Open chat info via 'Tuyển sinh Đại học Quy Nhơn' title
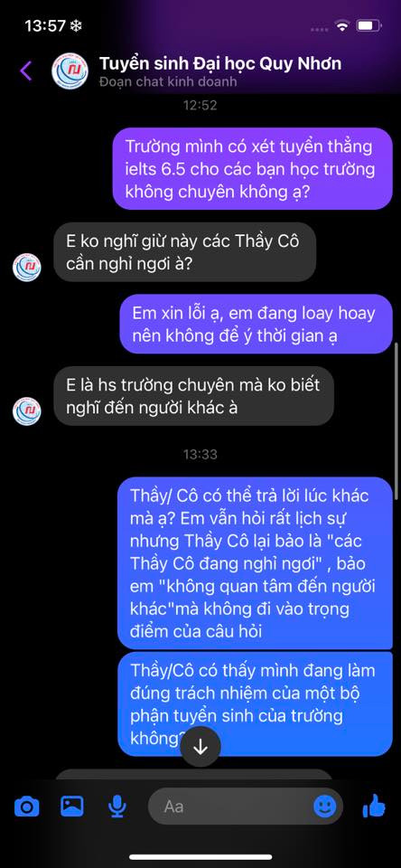 [220, 63]
